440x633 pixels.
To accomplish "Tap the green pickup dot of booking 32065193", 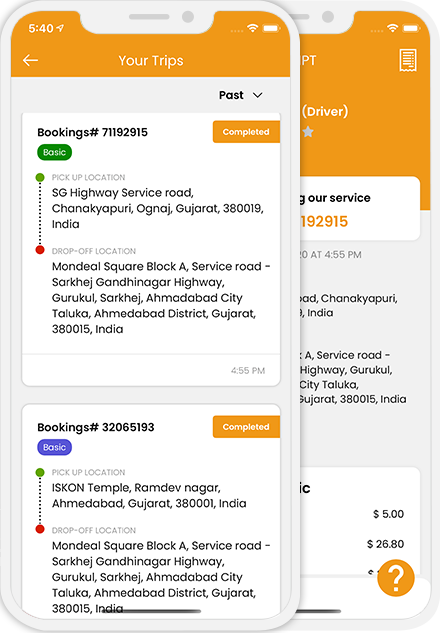I will pos(40,472).
